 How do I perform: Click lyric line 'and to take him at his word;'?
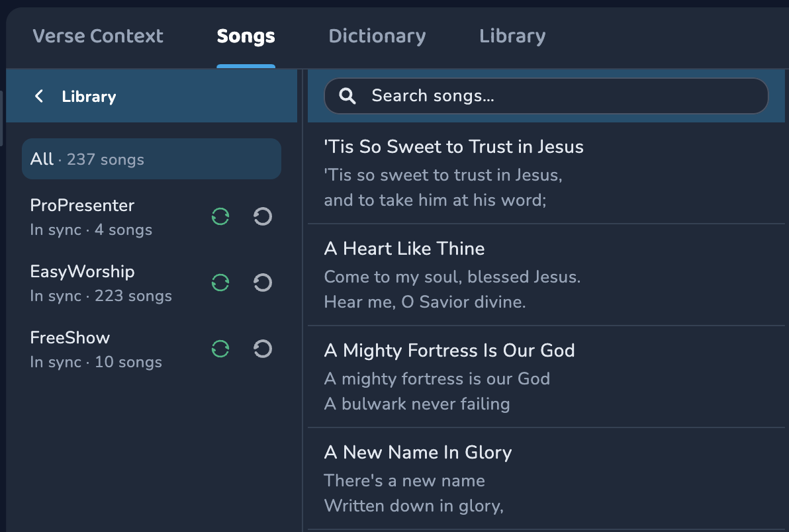tap(436, 200)
